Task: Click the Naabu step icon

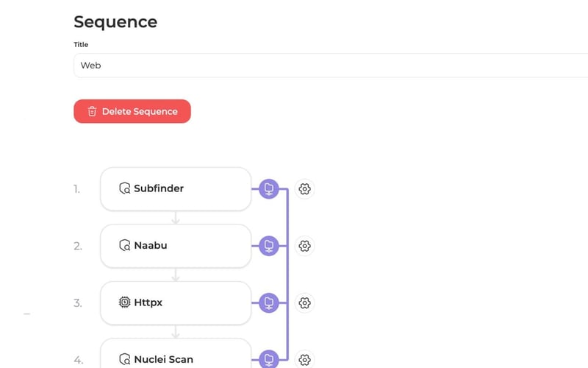Action: (x=125, y=245)
